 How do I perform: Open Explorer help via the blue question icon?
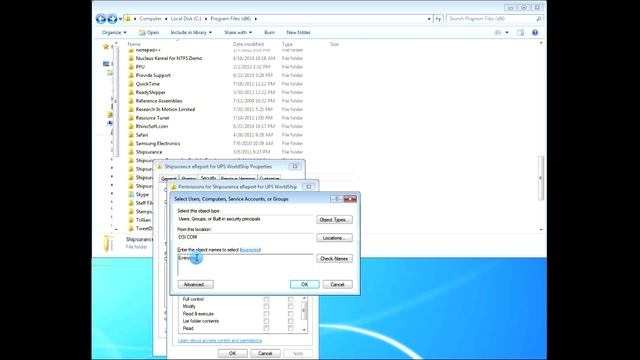(535, 33)
